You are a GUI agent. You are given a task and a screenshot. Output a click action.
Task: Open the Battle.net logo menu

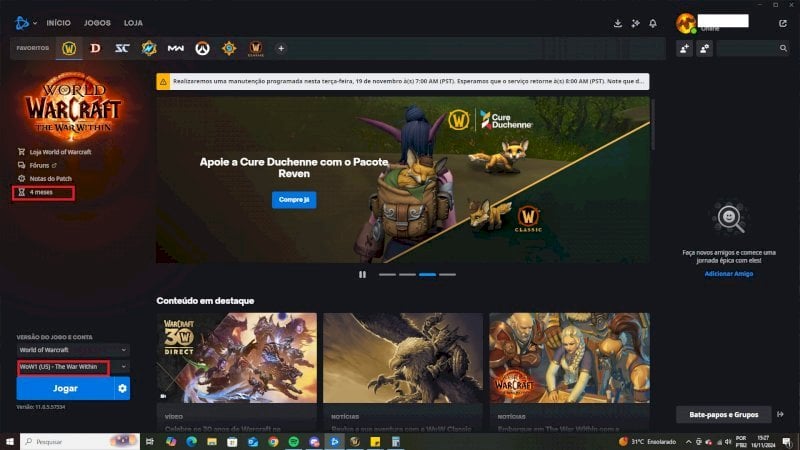click(22, 23)
